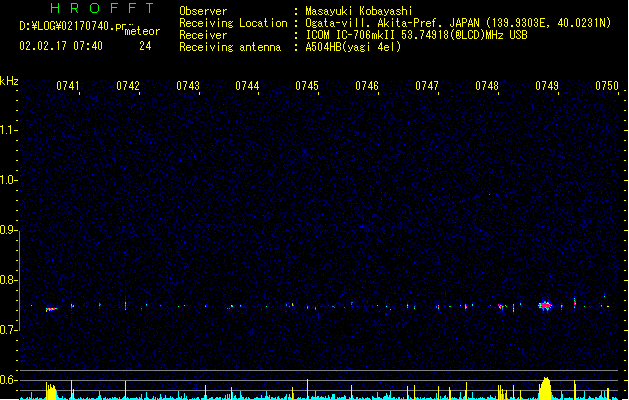Click the 0745 time marker
Image resolution: width=629 pixels, height=400 pixels.
click(x=307, y=86)
